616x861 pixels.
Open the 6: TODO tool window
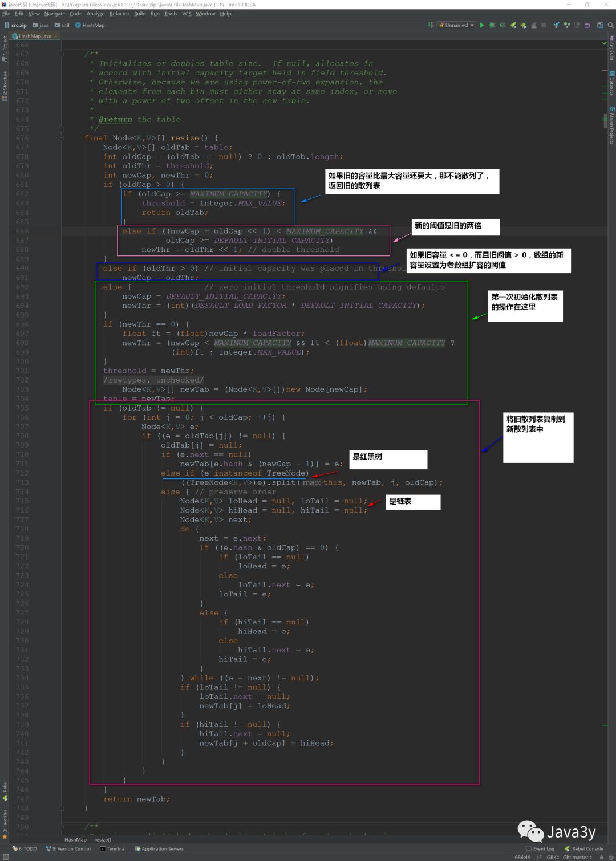(x=25, y=849)
